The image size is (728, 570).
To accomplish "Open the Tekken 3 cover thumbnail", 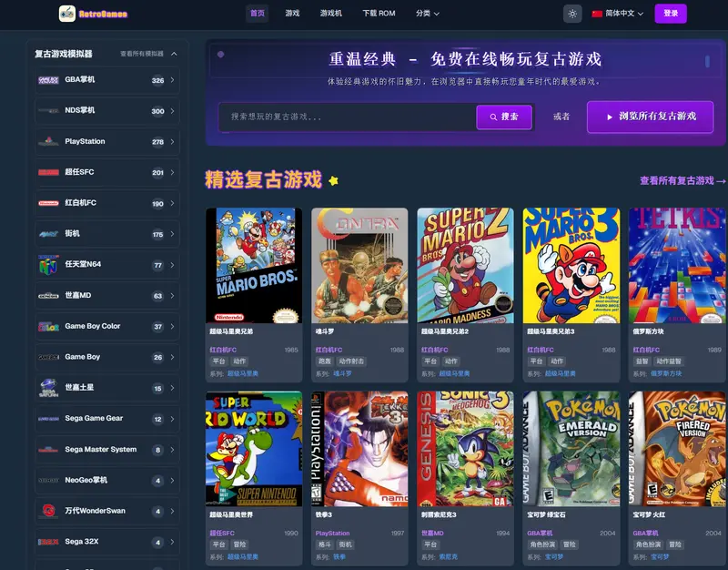I will (x=359, y=449).
